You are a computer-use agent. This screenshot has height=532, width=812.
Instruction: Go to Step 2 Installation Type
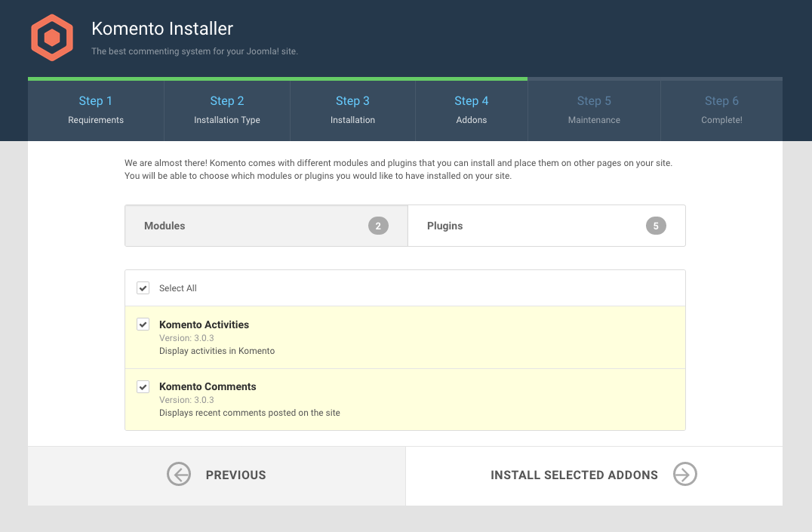point(227,110)
